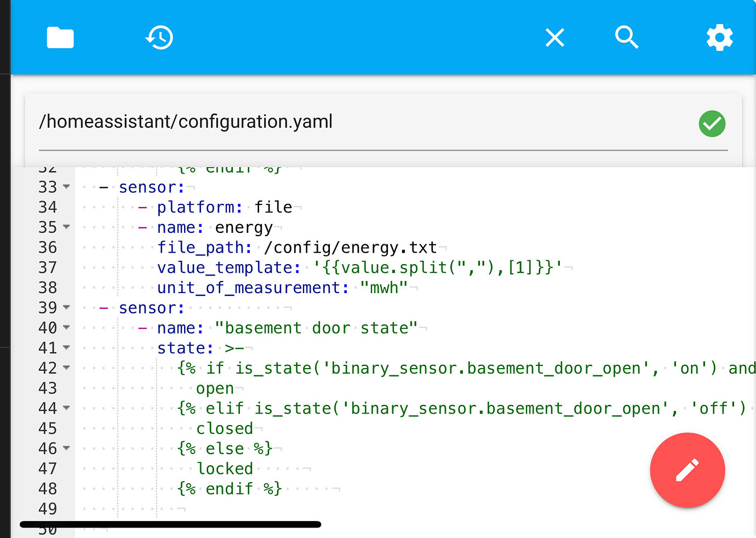Open the file browser

pyautogui.click(x=60, y=37)
